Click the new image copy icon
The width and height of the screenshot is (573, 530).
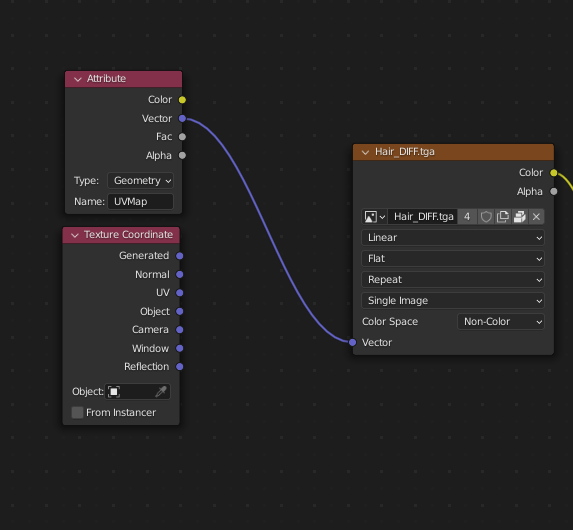(x=503, y=217)
